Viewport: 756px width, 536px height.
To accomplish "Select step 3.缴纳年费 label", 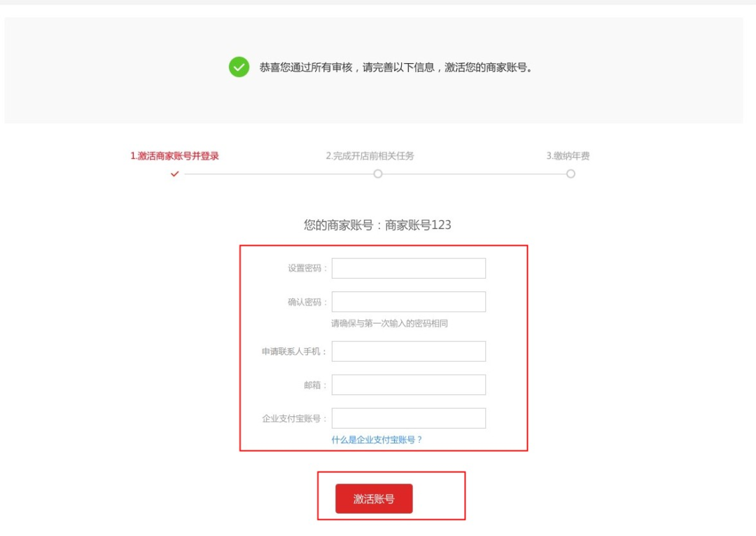I will coord(568,156).
